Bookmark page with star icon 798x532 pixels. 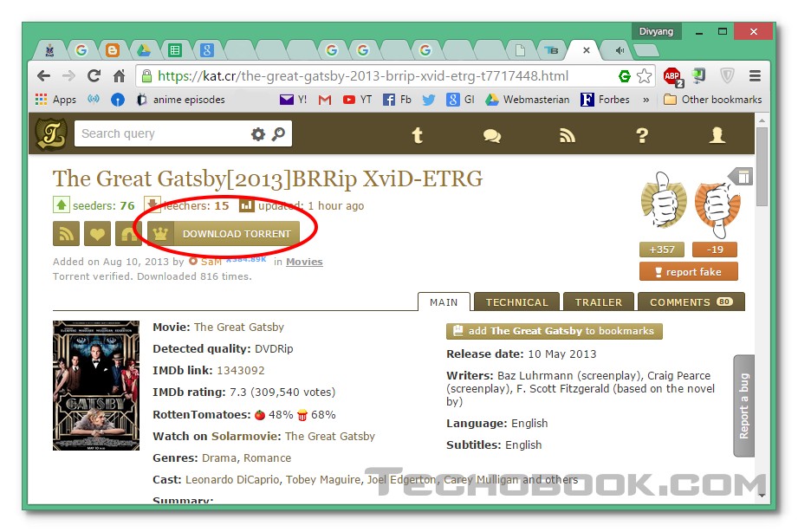(x=645, y=76)
